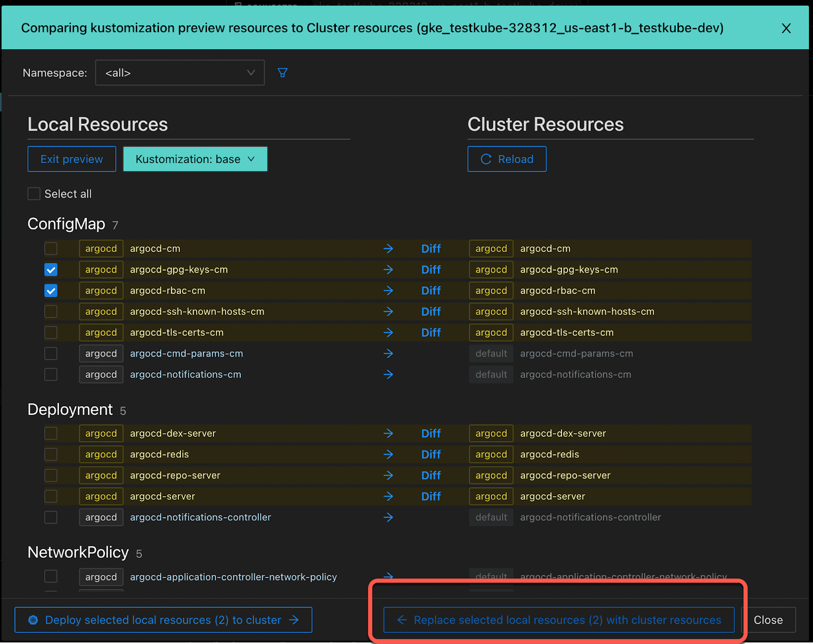Click argocd namespace tag of local argocd-dex-server
Screen dimensions: 813x644
(x=101, y=433)
